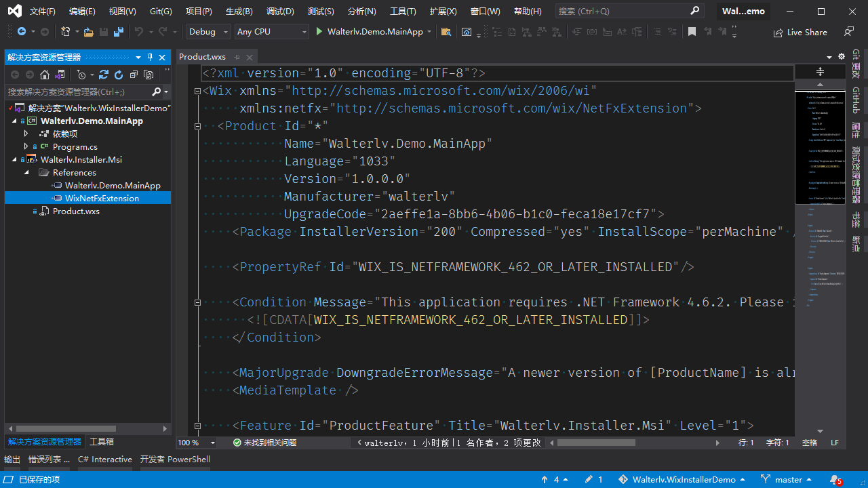Select WixNetFxExtension reference
Viewport: 868px width, 488px height.
point(102,198)
